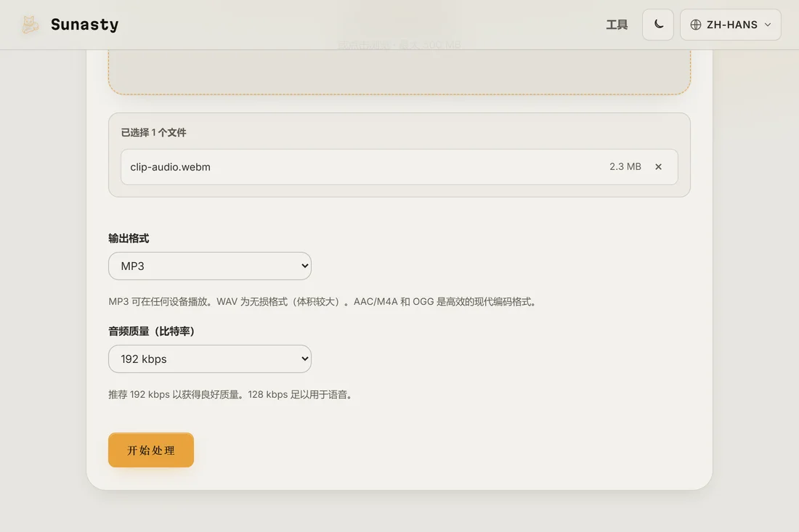Click the 音频质量（比特率）label
Screen dimensions: 799x532
coord(152,331)
